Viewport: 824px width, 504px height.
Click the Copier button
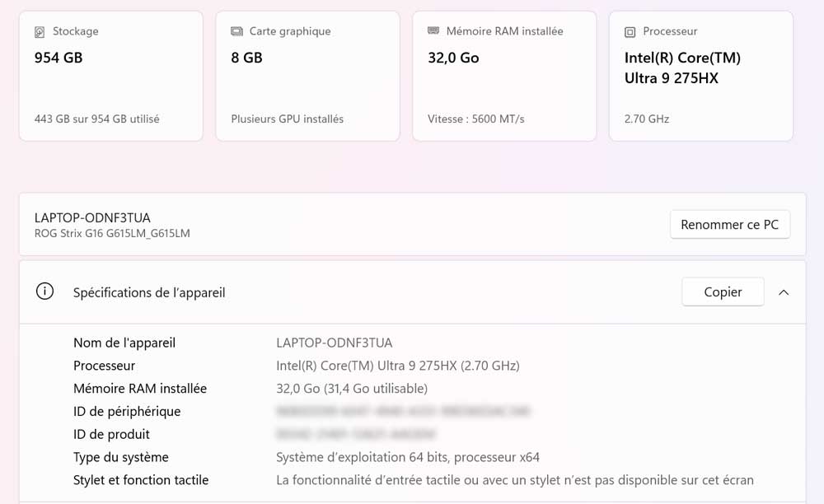(x=723, y=292)
